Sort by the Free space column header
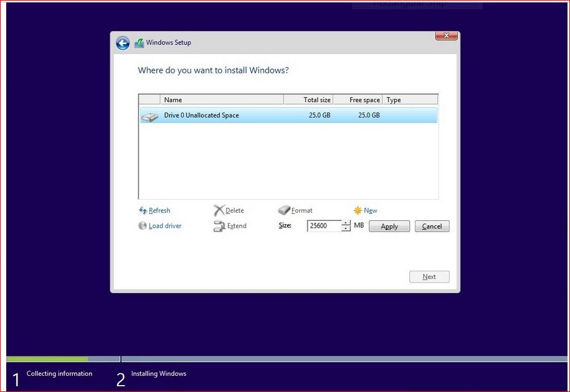The image size is (570, 392). [x=358, y=100]
